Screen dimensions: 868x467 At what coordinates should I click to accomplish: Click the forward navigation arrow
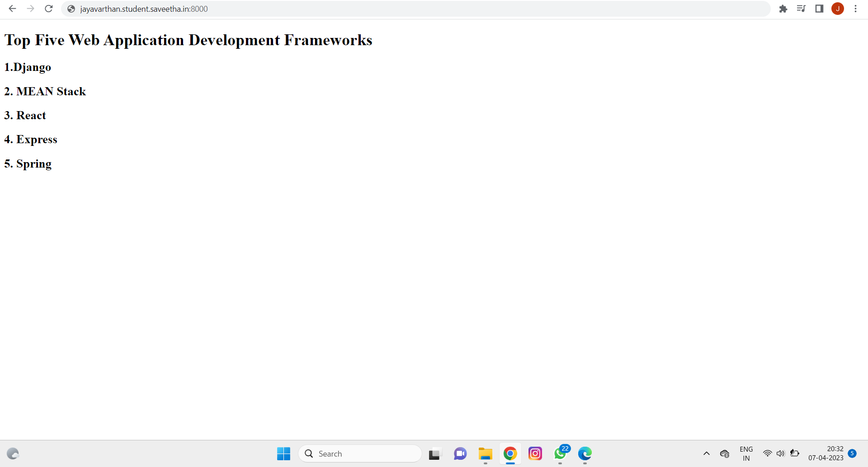(30, 9)
